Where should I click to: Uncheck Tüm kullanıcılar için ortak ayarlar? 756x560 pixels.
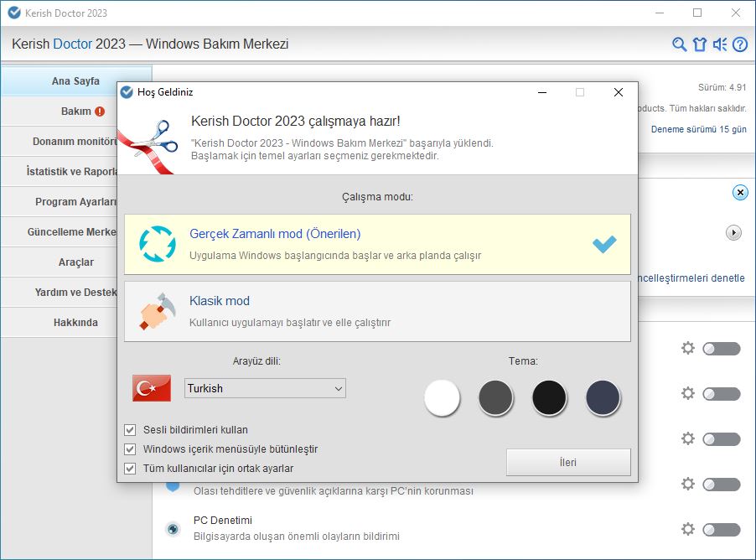click(130, 469)
